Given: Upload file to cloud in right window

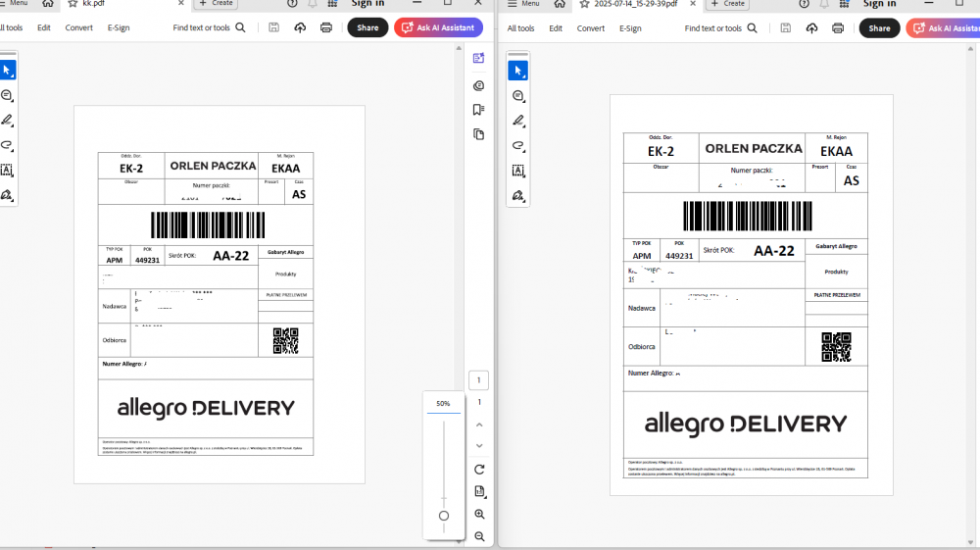Looking at the screenshot, I should (811, 28).
